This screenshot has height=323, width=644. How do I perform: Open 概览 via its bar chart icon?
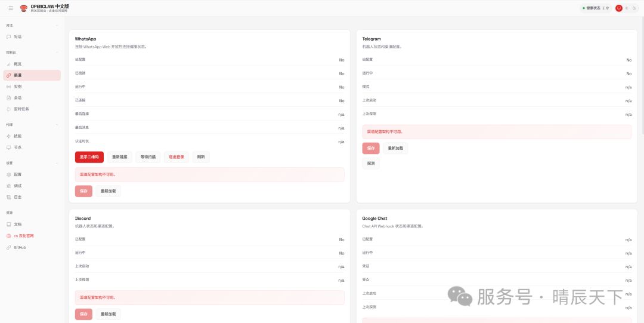click(x=9, y=64)
